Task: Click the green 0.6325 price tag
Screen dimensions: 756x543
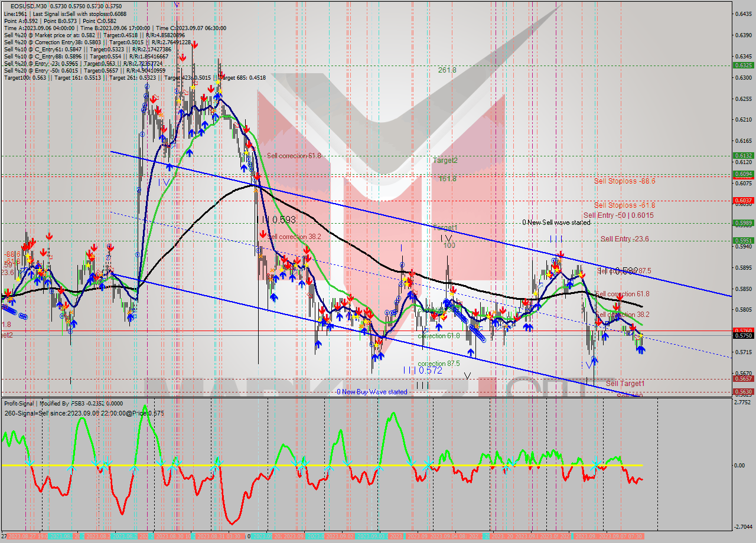Action: coord(742,66)
